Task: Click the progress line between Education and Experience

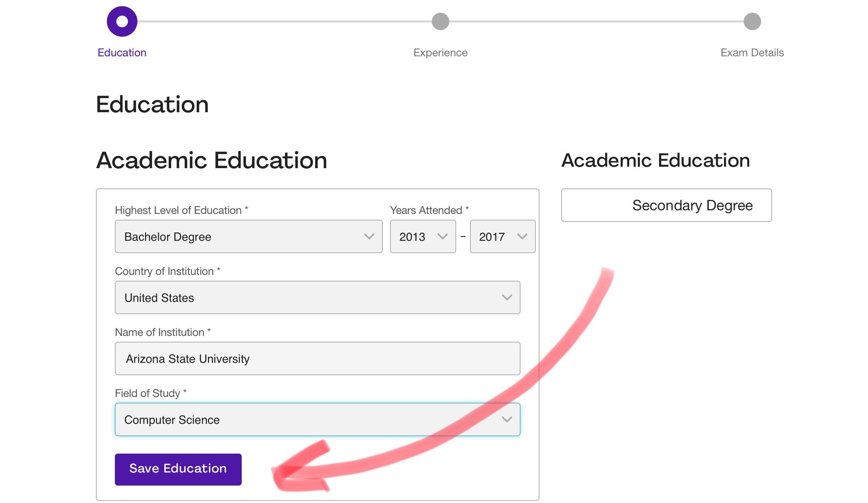Action: tap(284, 21)
